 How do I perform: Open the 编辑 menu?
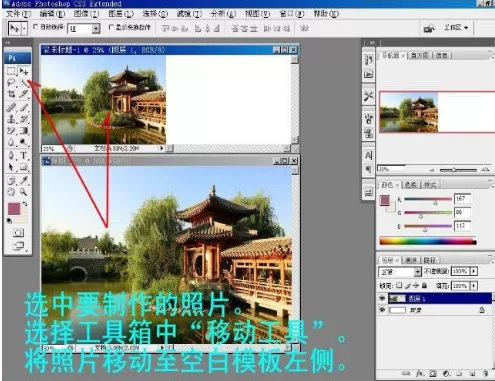coord(52,14)
